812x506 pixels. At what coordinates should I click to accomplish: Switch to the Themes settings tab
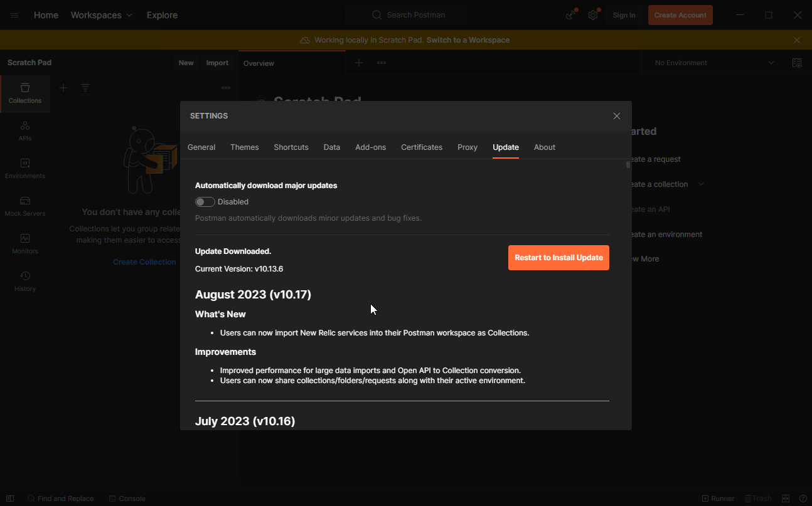point(244,147)
